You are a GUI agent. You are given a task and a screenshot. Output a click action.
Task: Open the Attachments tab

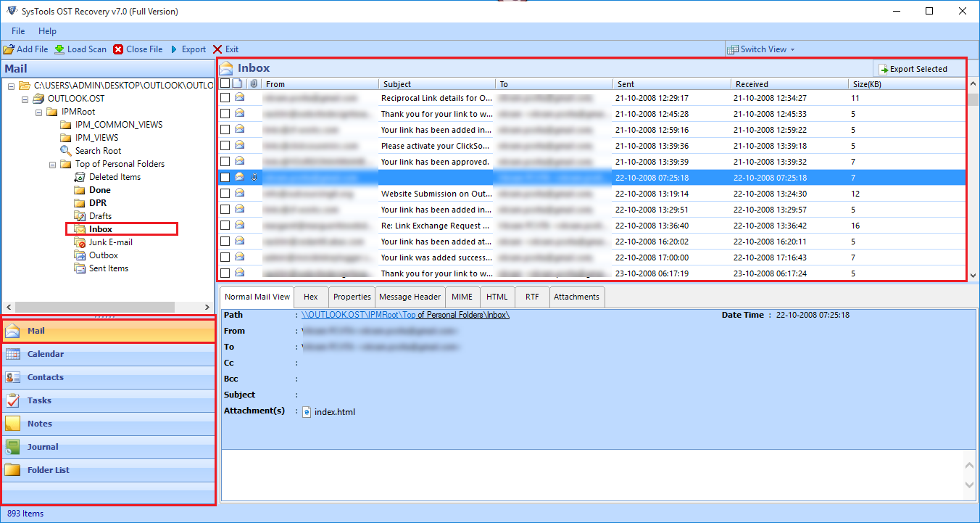pyautogui.click(x=577, y=297)
